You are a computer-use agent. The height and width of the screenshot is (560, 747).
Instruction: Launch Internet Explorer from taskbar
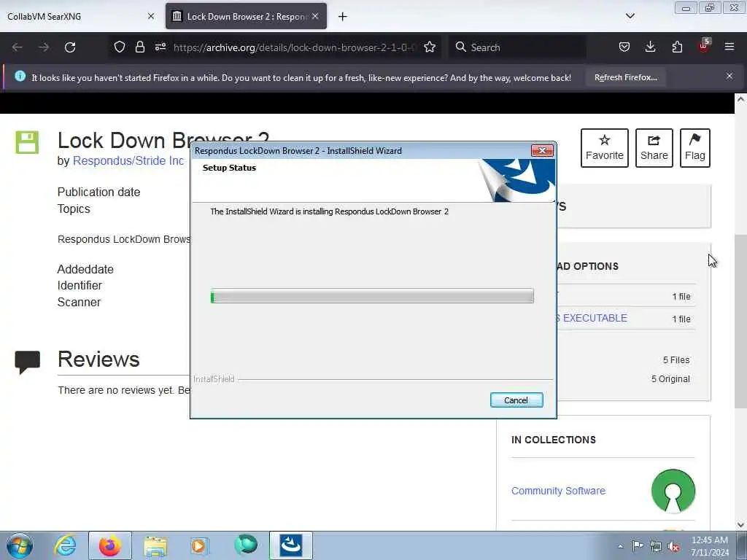[65, 545]
